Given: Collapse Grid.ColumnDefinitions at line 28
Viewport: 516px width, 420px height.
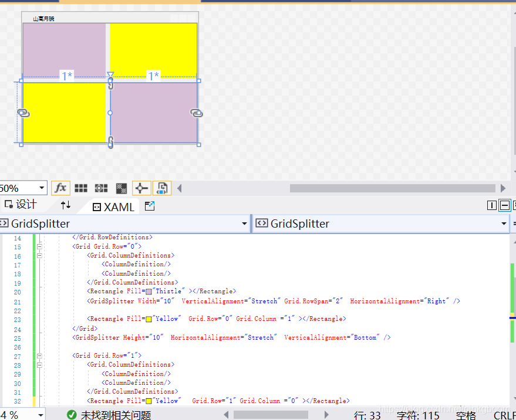Looking at the screenshot, I should [x=39, y=365].
